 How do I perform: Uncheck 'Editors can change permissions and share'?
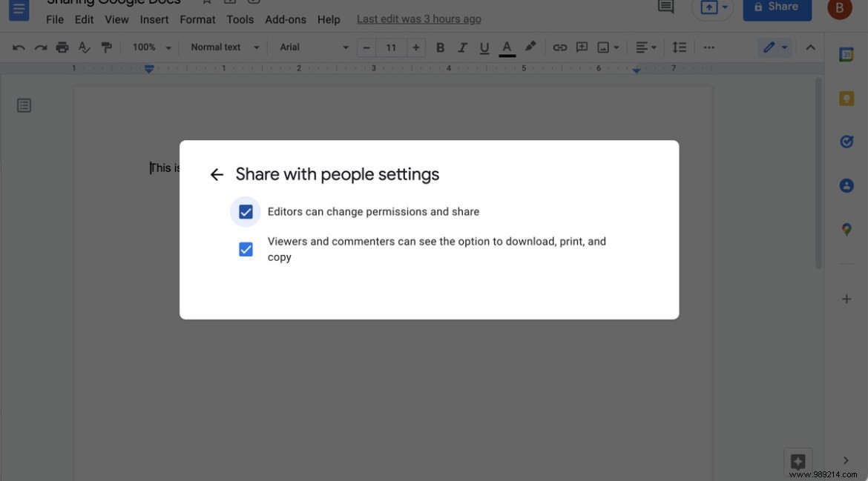tap(246, 211)
